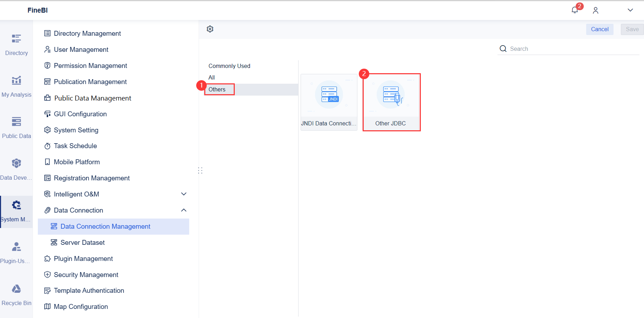
Task: Go to My Analysis in sidebar
Action: coord(16,87)
